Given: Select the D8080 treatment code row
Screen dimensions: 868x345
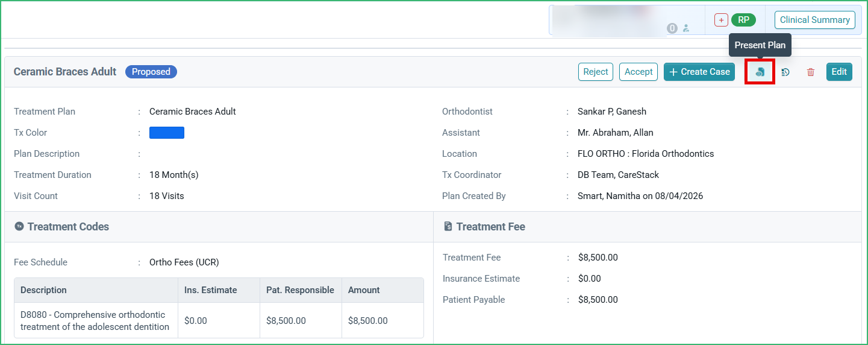Looking at the screenshot, I should pos(219,320).
